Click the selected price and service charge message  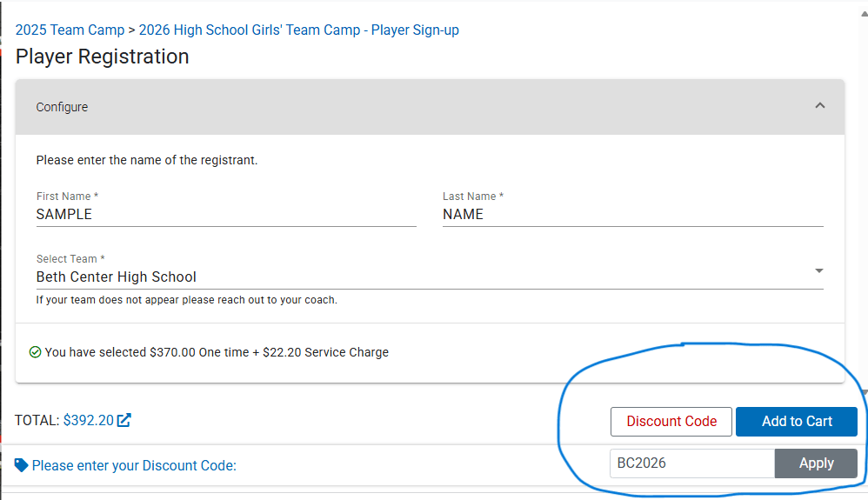(217, 352)
